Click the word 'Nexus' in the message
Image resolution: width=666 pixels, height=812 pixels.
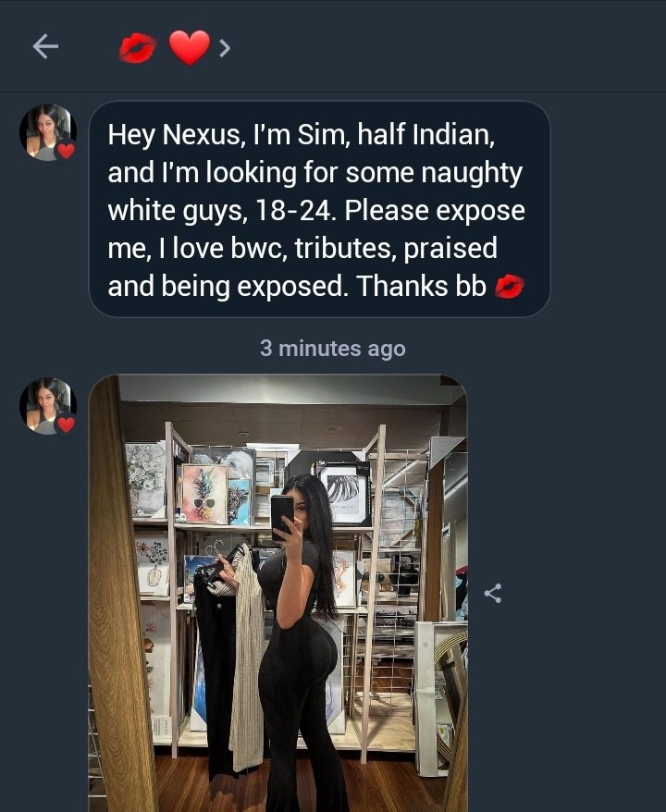coord(202,135)
